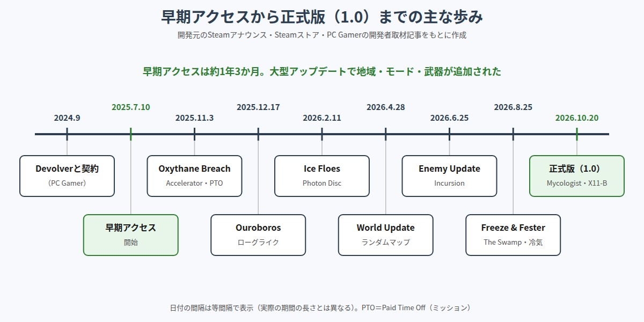This screenshot has height=322, width=644.
Task: Click the Enemy Update Incursion card
Action: click(x=449, y=176)
